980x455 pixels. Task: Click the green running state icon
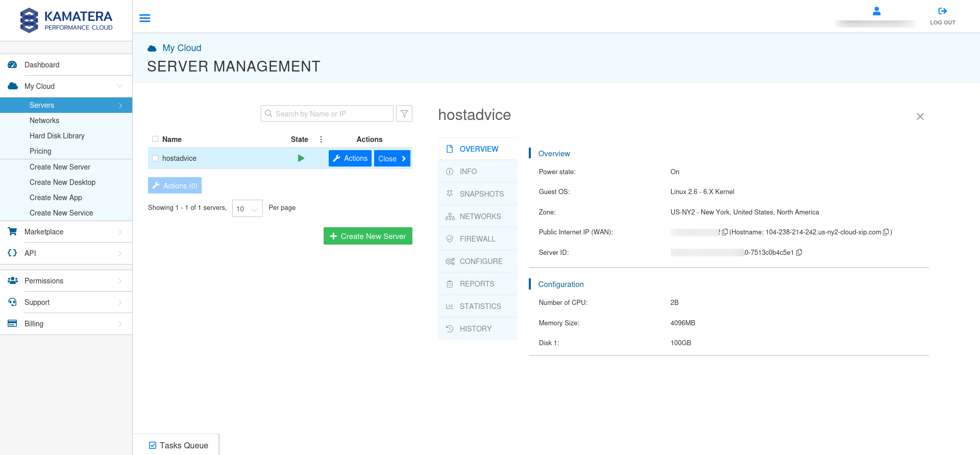click(x=301, y=158)
